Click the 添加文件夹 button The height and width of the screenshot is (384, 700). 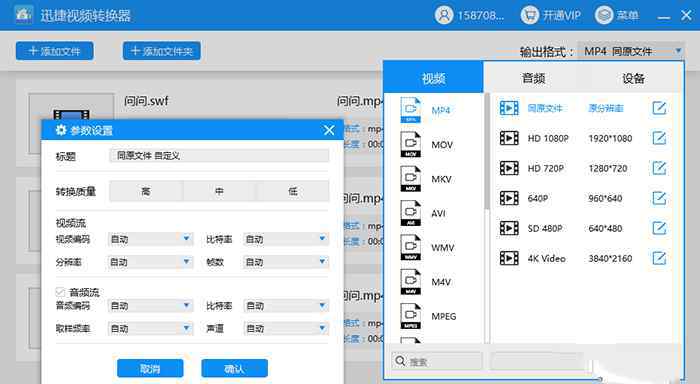[162, 51]
